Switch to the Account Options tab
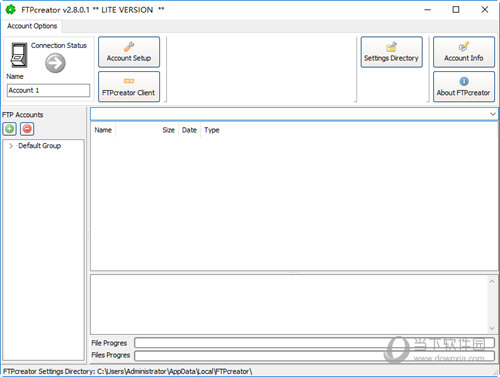Image resolution: width=500 pixels, height=377 pixels. tap(32, 26)
